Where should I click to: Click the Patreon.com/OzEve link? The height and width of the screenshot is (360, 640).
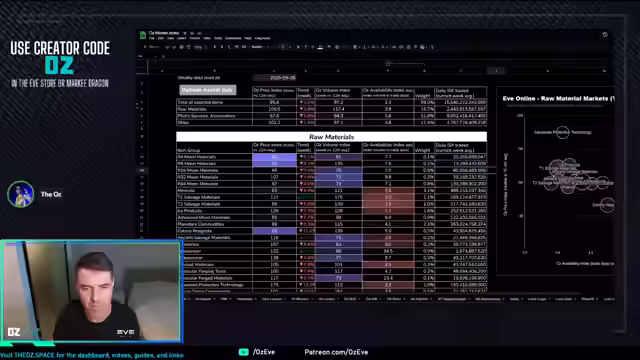[336, 352]
